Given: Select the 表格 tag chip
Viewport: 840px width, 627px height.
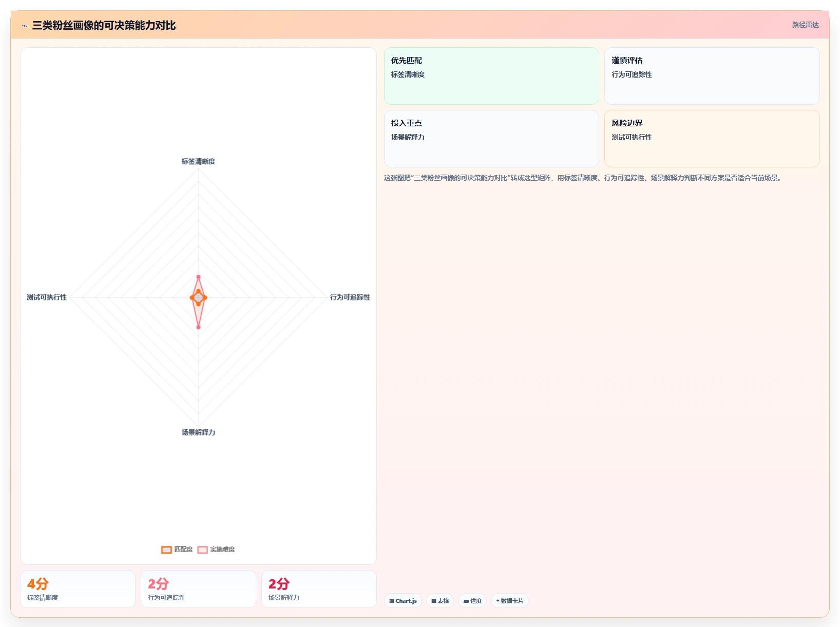Looking at the screenshot, I should (440, 601).
